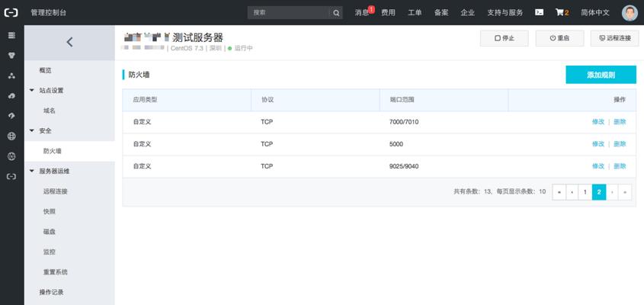
Task: Open the 工单 menu
Action: point(415,13)
